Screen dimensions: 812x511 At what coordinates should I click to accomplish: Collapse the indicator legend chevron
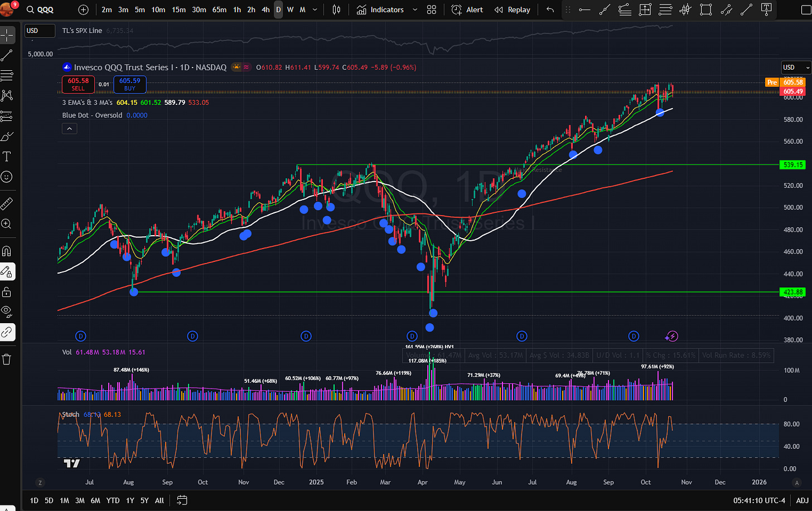tap(69, 129)
